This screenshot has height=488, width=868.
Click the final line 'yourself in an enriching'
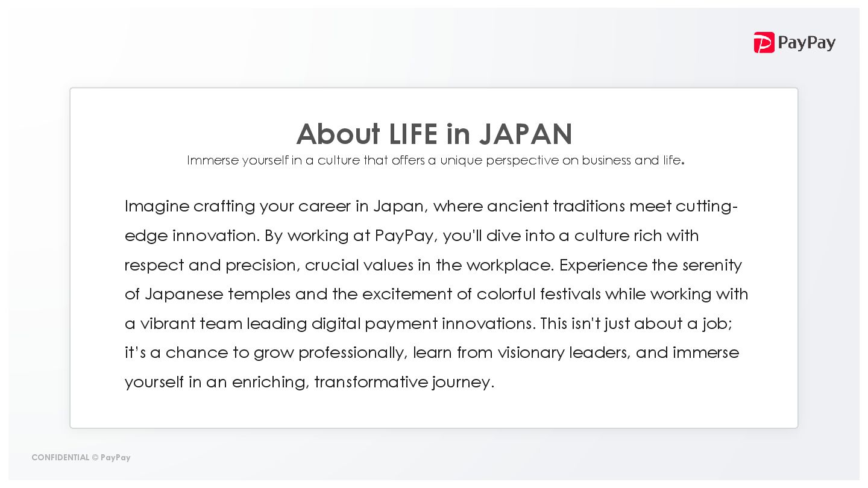point(309,383)
